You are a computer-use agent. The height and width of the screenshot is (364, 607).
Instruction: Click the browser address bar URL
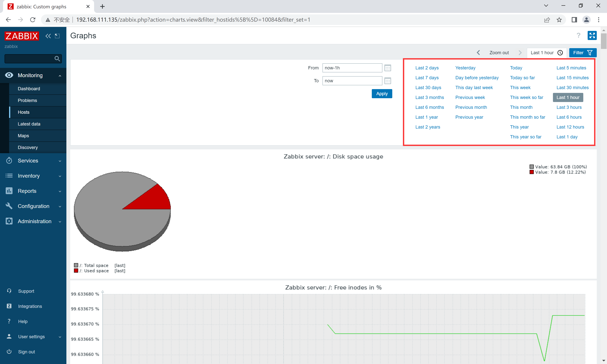(193, 20)
